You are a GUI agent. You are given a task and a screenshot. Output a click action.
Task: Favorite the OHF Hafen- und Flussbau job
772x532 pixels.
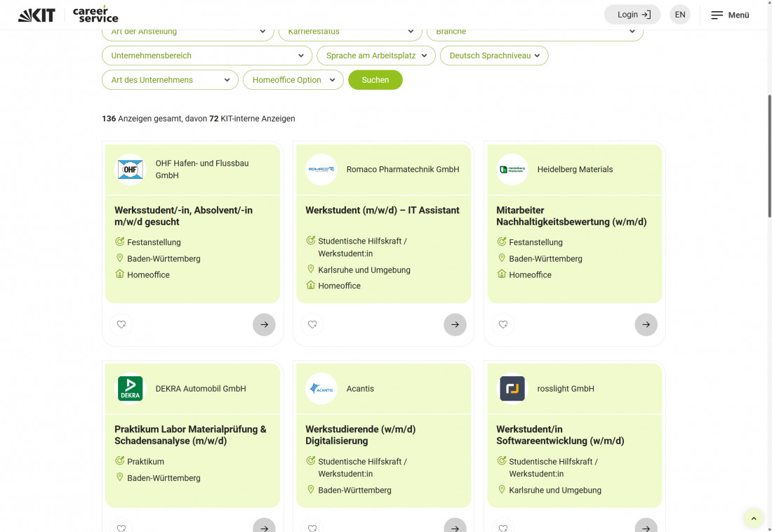pos(121,324)
